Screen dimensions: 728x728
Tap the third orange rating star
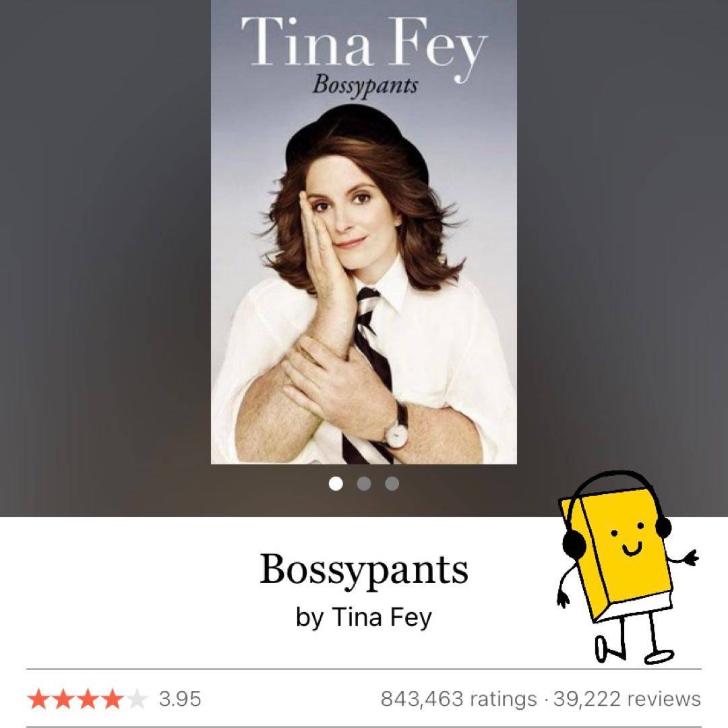88,699
